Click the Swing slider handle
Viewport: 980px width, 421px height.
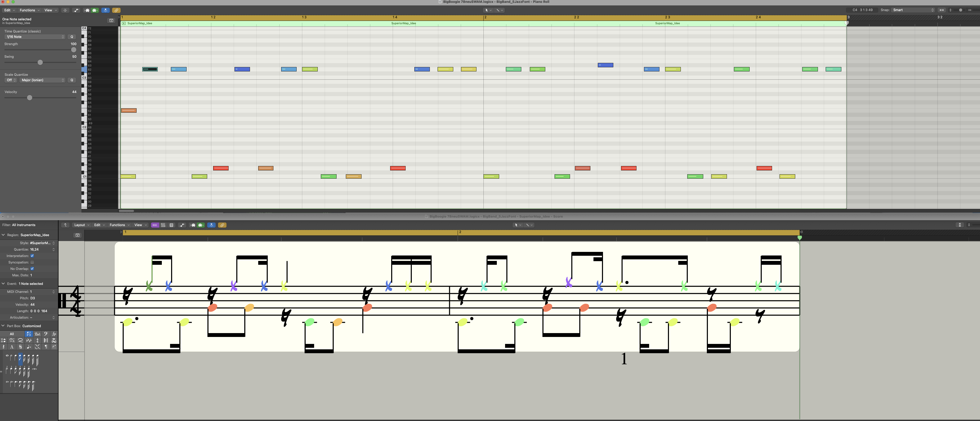coord(40,62)
